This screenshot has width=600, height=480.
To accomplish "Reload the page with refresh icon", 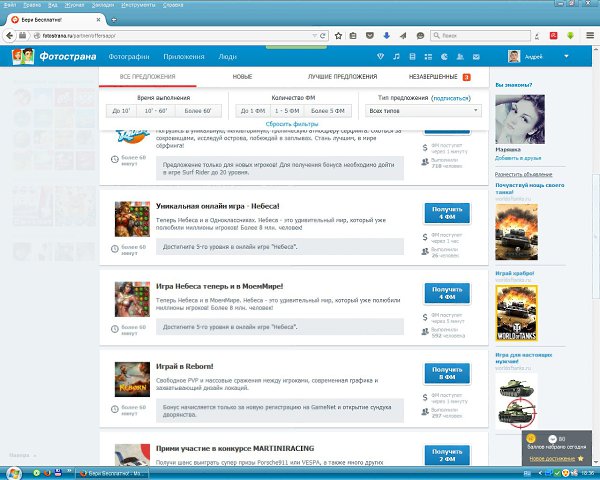I will 323,36.
